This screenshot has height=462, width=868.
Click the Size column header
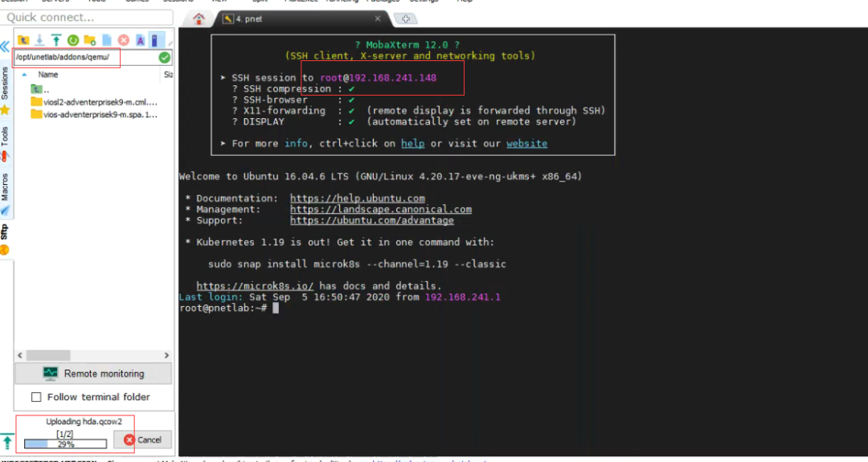pos(168,74)
